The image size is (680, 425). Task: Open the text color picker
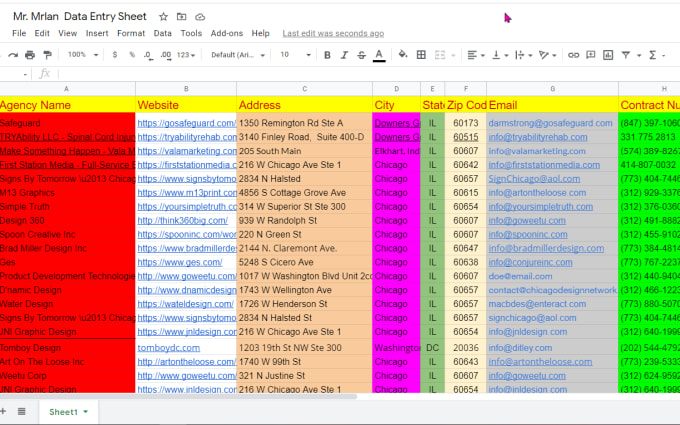(x=379, y=55)
